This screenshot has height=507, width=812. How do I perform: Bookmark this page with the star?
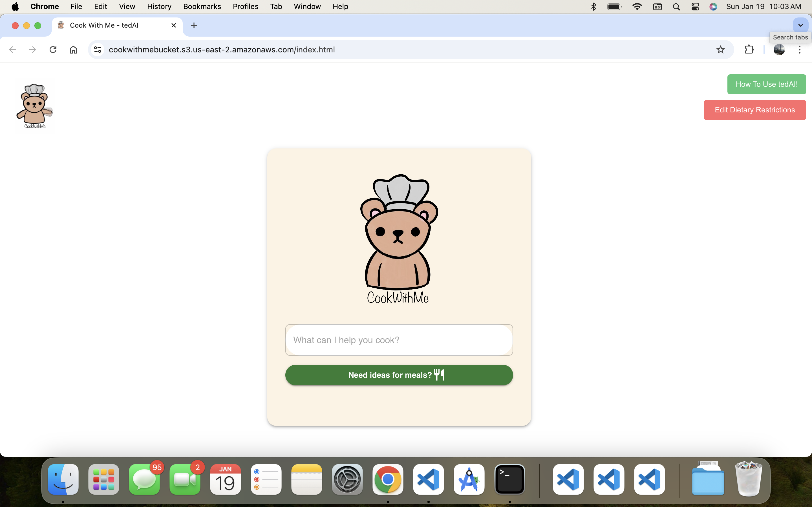pyautogui.click(x=720, y=49)
